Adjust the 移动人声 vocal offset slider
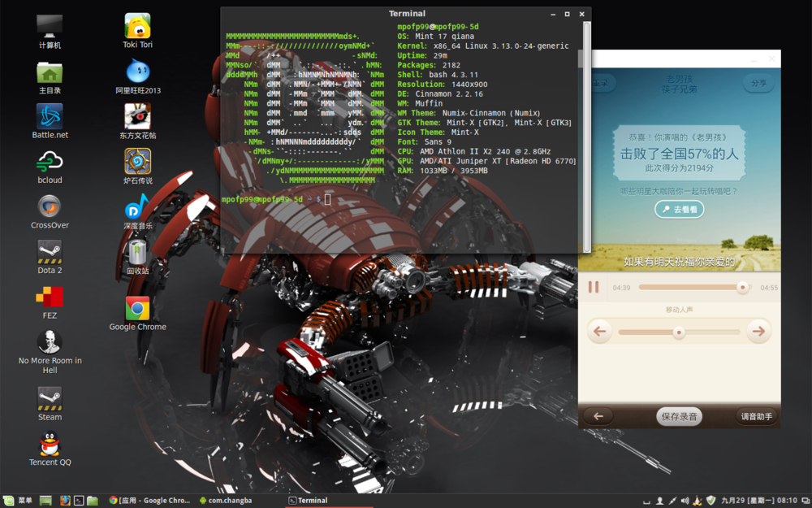This screenshot has width=812, height=508. [x=679, y=332]
